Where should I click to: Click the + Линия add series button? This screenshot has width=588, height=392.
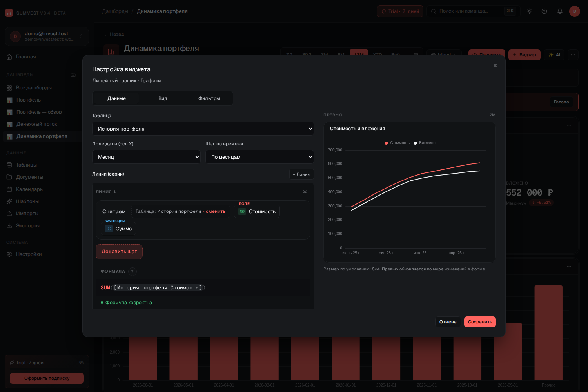pos(301,174)
